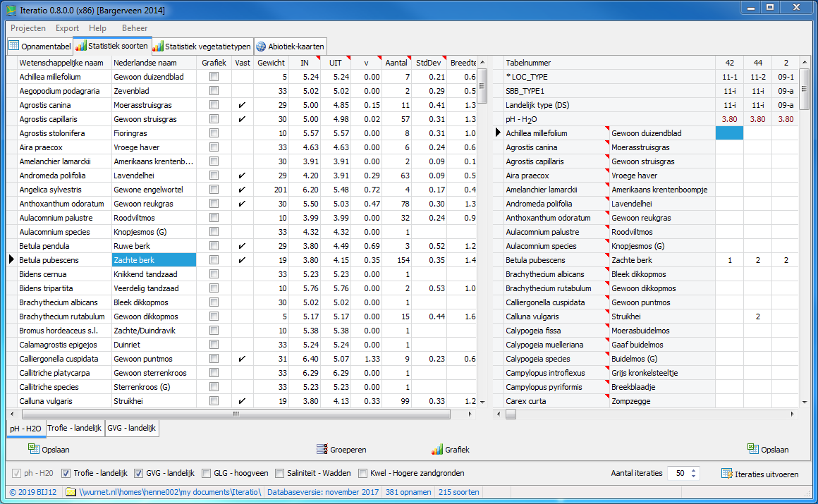
Task: Click the right Opslaan button
Action: point(769,449)
